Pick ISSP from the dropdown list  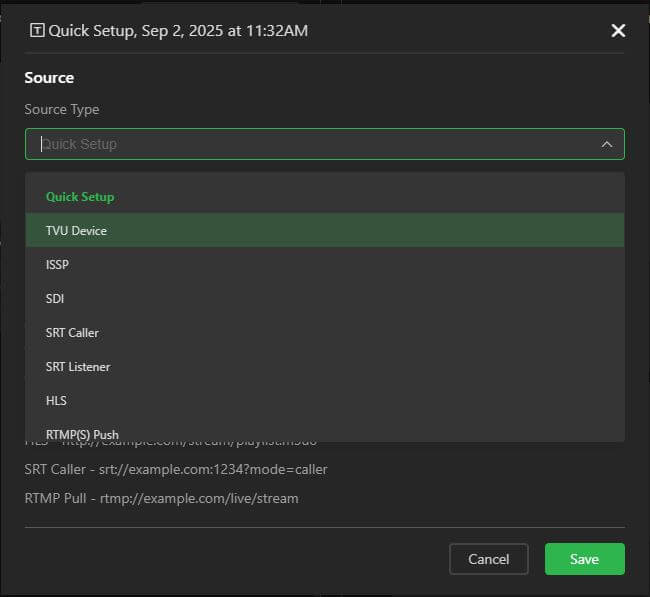pyautogui.click(x=57, y=265)
